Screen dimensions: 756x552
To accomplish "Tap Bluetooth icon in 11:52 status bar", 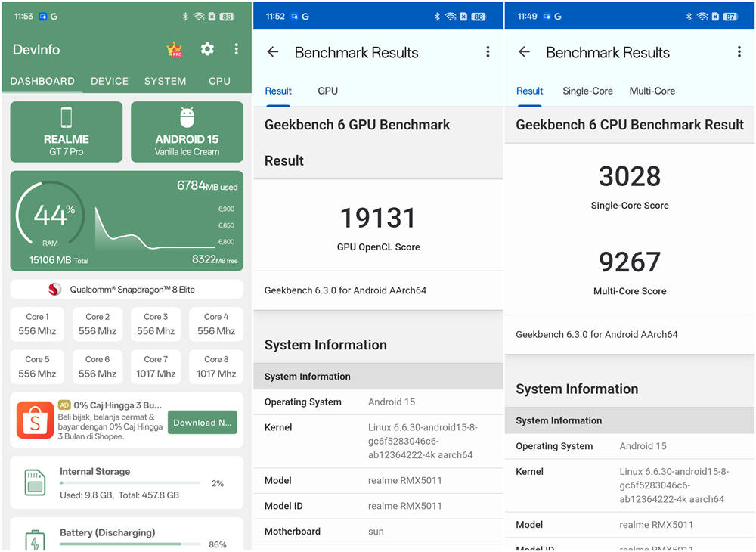I will click(x=437, y=17).
